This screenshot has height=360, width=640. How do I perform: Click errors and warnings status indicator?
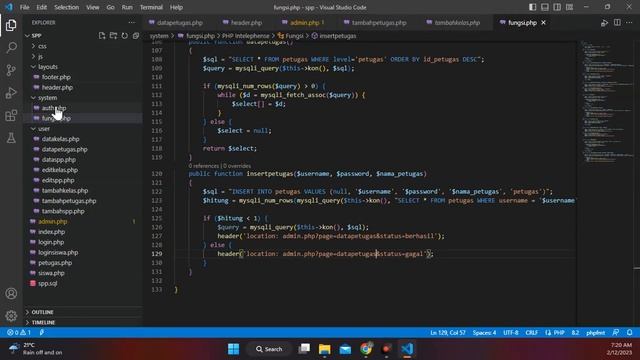[19, 333]
